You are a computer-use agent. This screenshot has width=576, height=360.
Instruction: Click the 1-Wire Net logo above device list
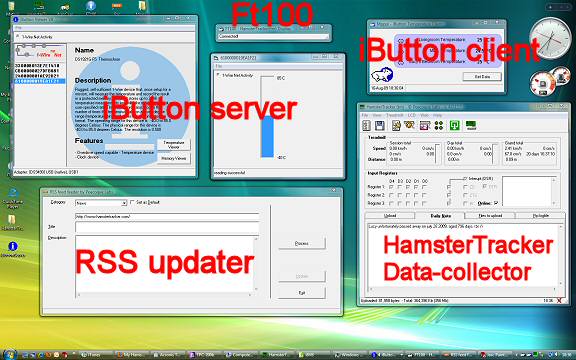(x=39, y=52)
